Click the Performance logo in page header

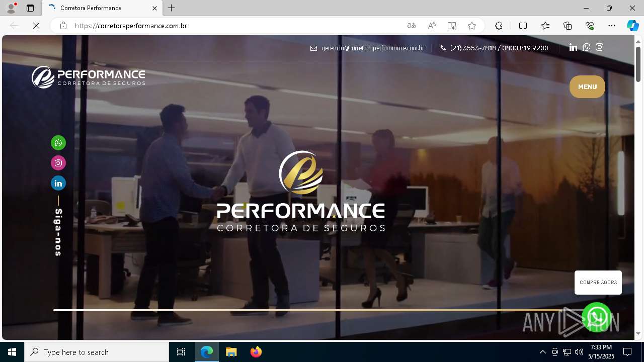tap(89, 77)
